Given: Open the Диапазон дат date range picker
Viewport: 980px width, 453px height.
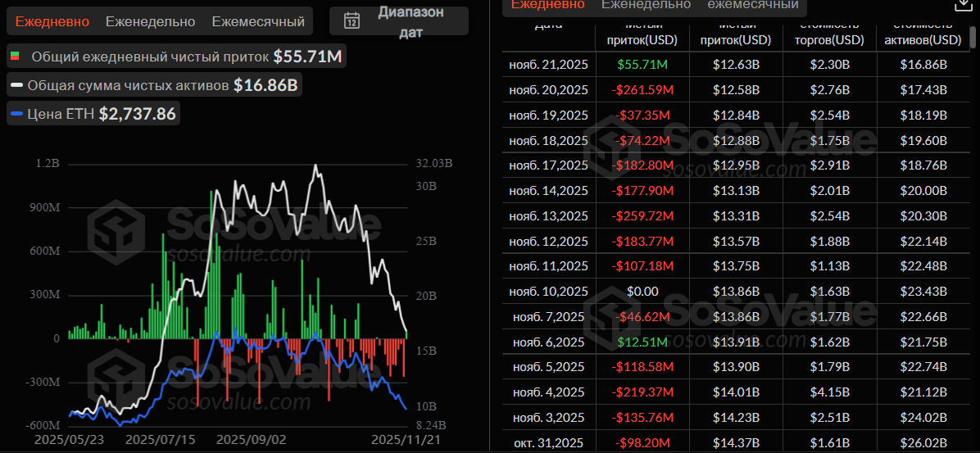Looking at the screenshot, I should [x=399, y=21].
